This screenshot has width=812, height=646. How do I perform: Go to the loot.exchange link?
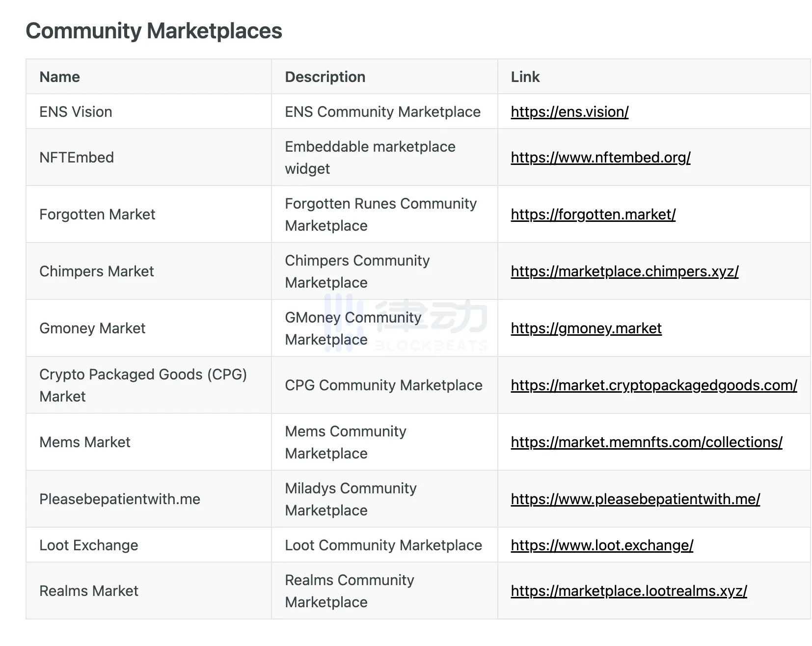point(601,545)
